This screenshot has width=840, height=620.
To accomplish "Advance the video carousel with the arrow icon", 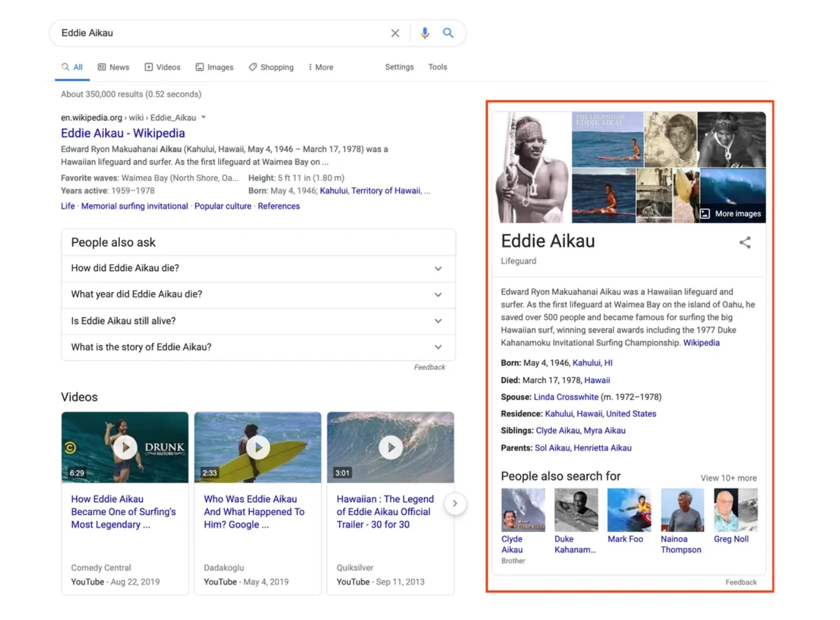I will point(455,503).
